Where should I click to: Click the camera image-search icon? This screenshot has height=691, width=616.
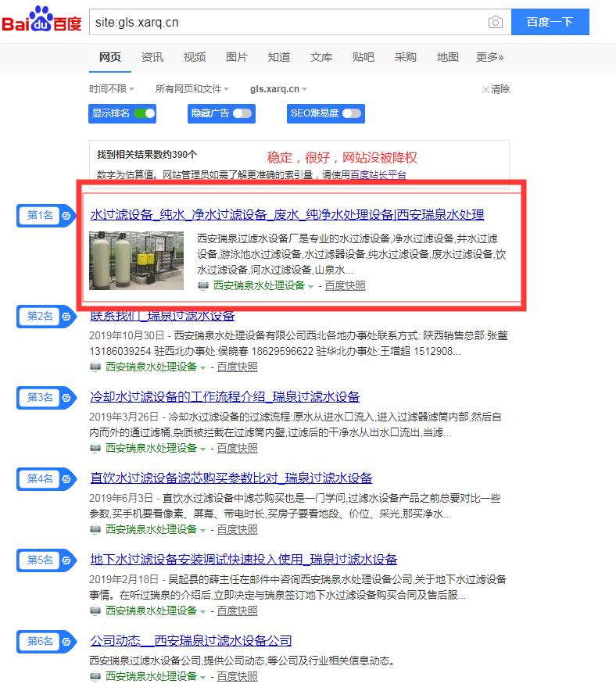coord(495,23)
